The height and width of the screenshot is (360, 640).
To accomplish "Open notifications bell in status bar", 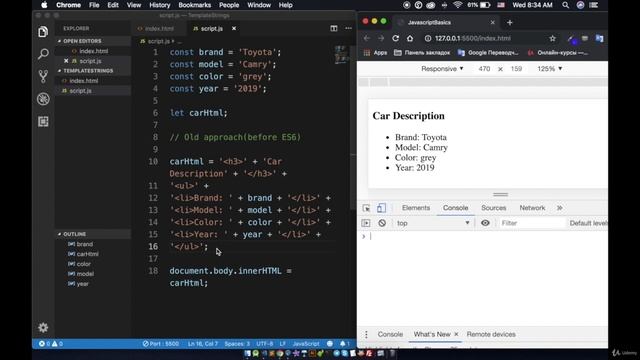I will pyautogui.click(x=344, y=344).
